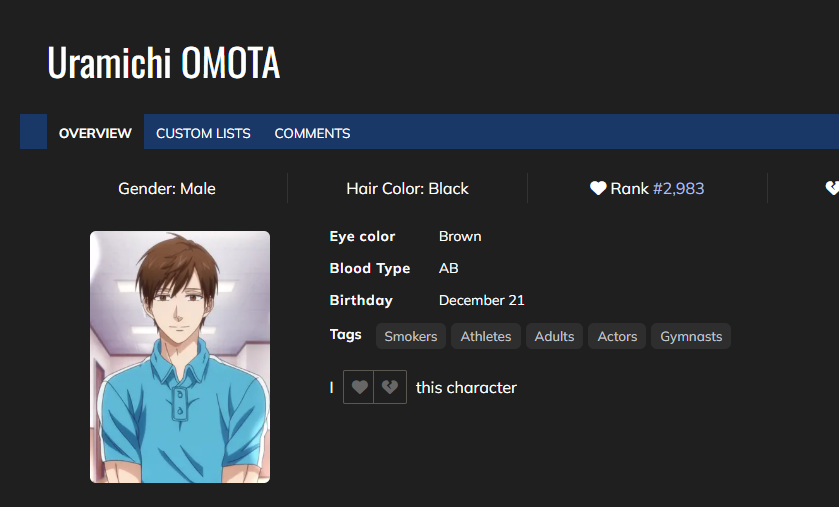839x507 pixels.
Task: Click the Brown eye color value
Action: [460, 237]
